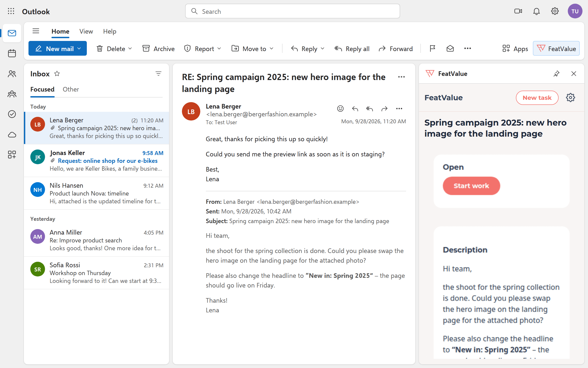Start a Teams video call icon
588x368 pixels.
click(x=518, y=11)
